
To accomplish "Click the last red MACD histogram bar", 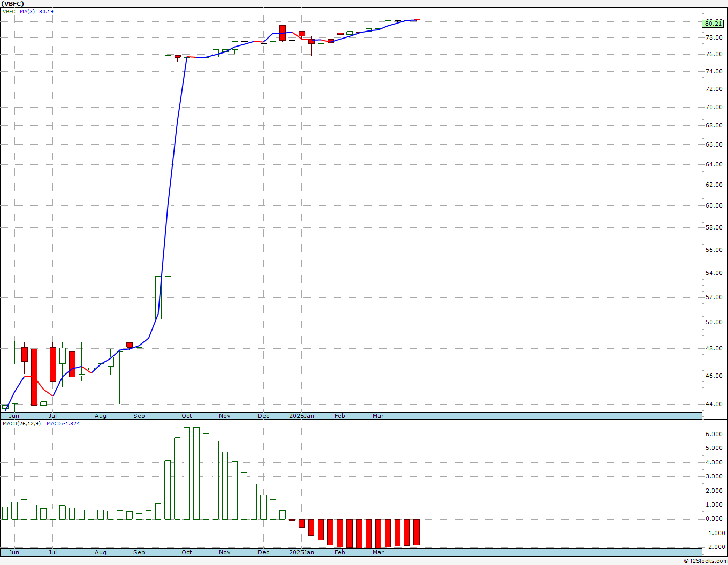I will click(x=416, y=532).
